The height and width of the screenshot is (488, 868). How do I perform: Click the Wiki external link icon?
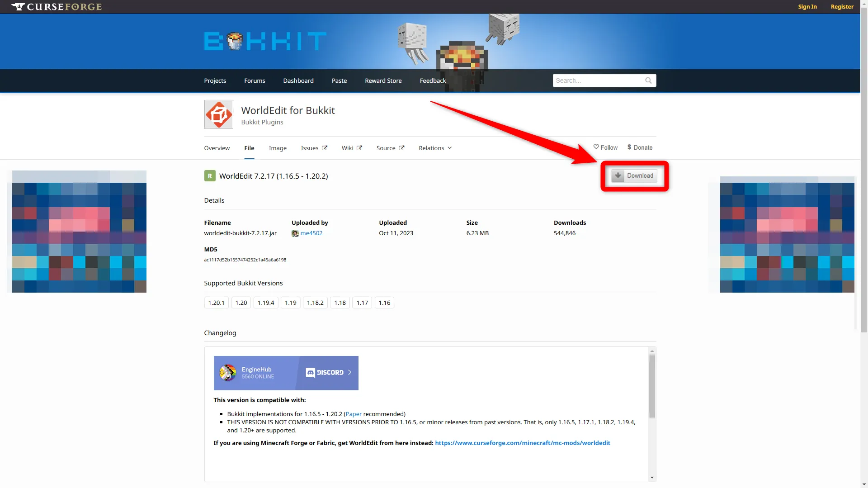tap(359, 148)
